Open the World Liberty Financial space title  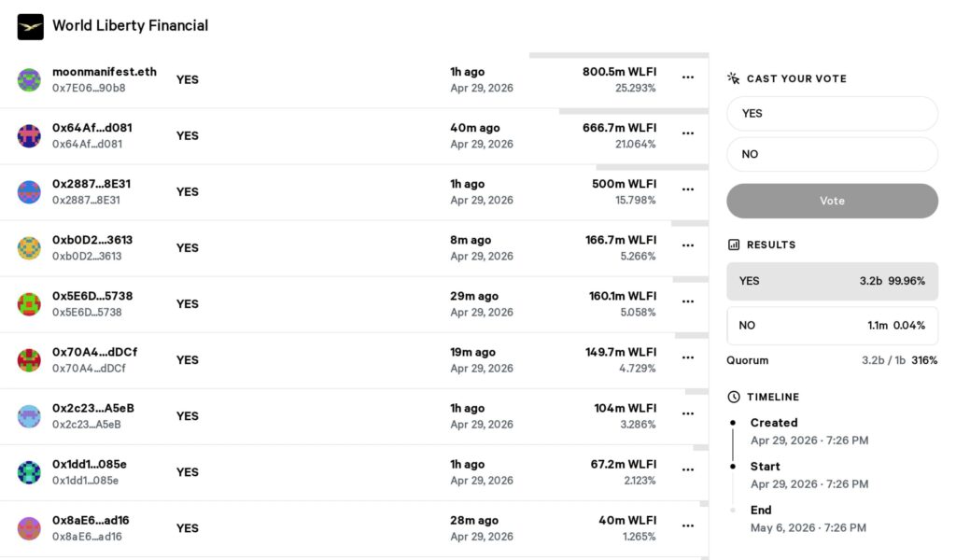click(130, 26)
